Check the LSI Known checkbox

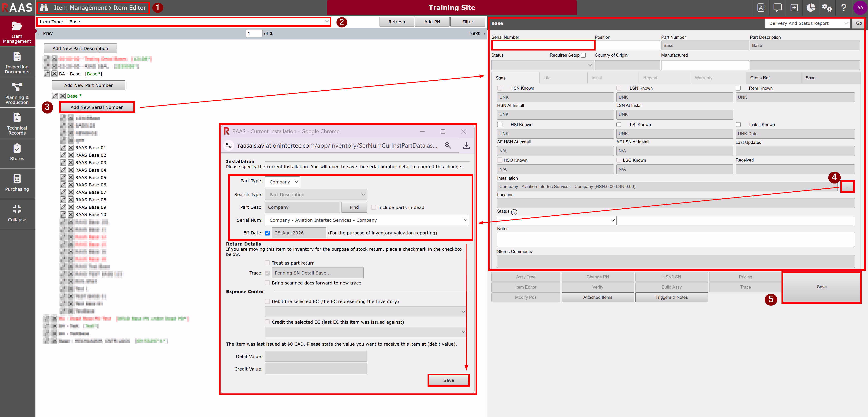click(x=619, y=125)
